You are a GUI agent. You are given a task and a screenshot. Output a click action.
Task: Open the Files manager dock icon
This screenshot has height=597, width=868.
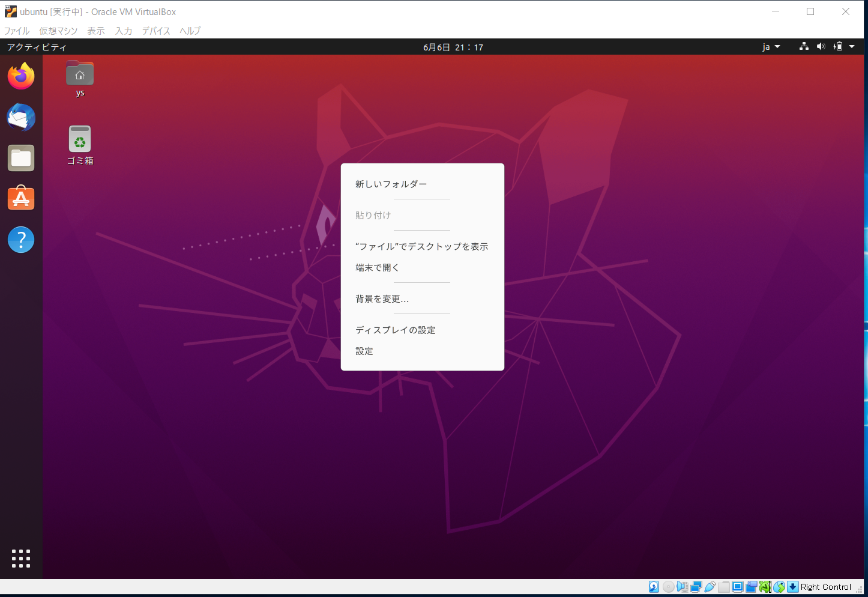click(x=21, y=158)
